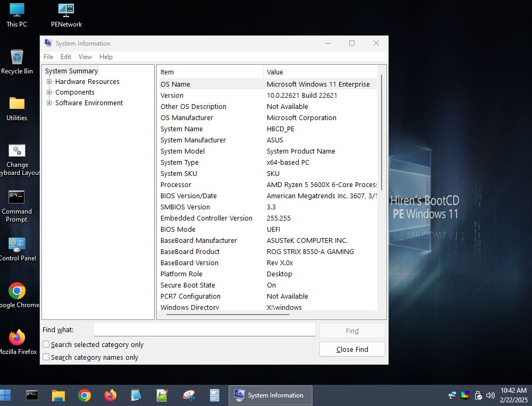Launch Firefox from taskbar
This screenshot has width=532, height=406.
[x=110, y=395]
